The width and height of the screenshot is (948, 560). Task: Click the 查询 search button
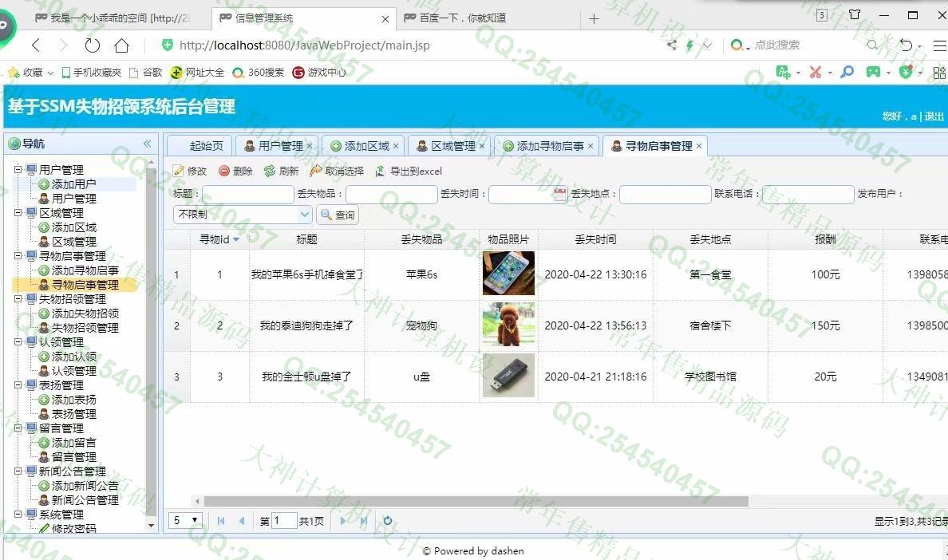tap(338, 215)
